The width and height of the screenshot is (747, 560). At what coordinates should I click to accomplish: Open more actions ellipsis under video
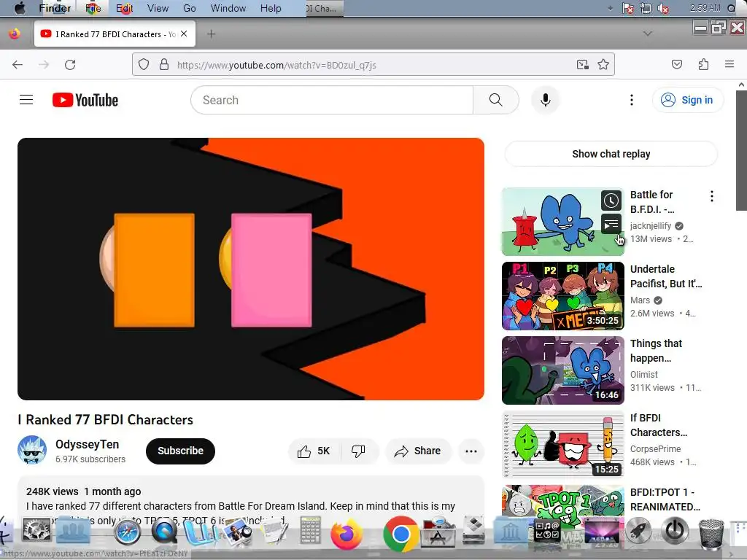[471, 451]
